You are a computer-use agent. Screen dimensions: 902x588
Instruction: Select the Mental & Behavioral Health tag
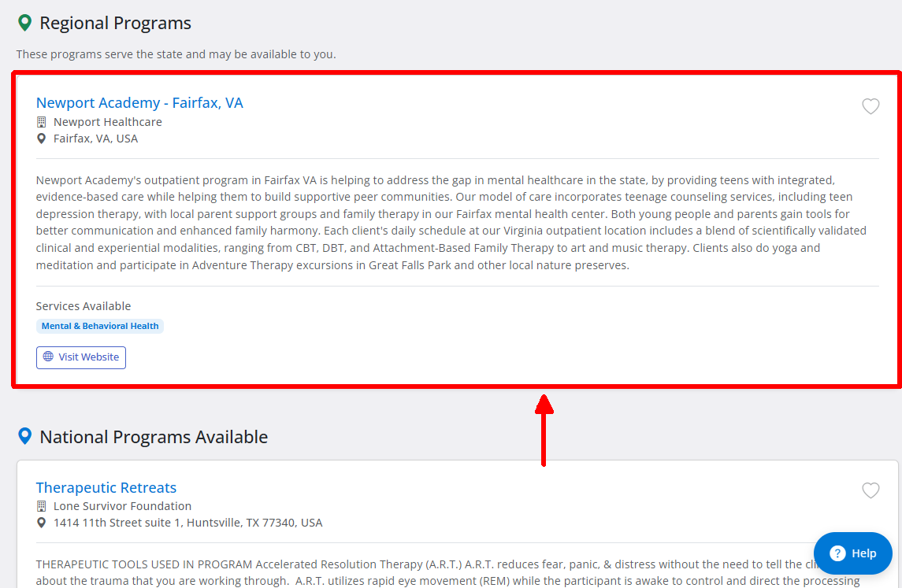point(100,327)
